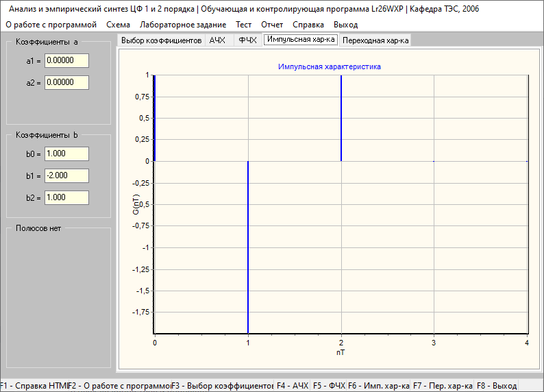Image resolution: width=544 pixels, height=392 pixels.
Task: Click the 'Коэффициенты b' group label
Action: click(47, 135)
